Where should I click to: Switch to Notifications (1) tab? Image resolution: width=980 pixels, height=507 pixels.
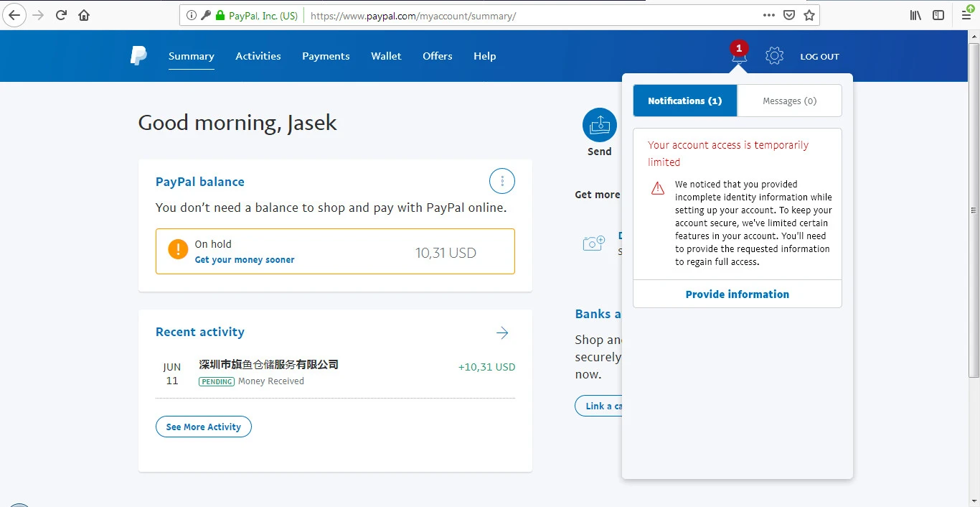[685, 101]
